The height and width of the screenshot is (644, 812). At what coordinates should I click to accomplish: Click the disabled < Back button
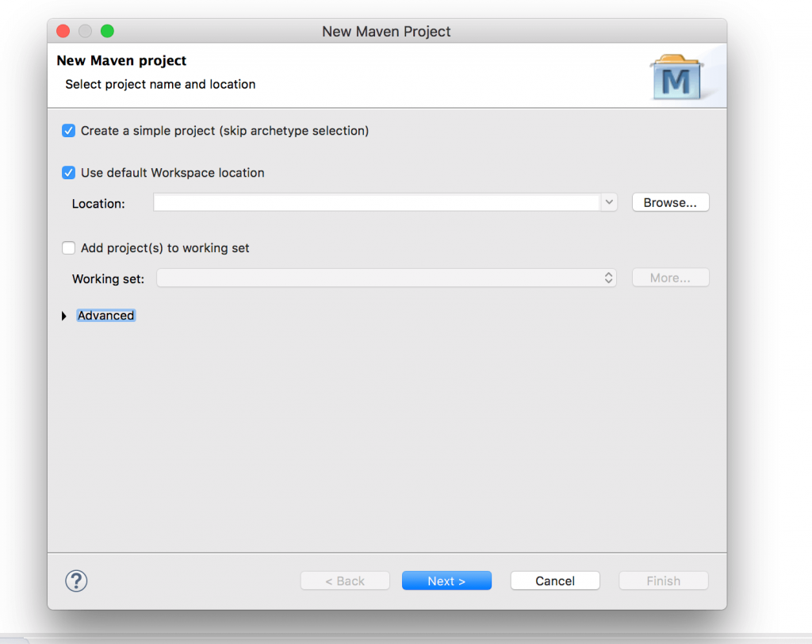(345, 581)
